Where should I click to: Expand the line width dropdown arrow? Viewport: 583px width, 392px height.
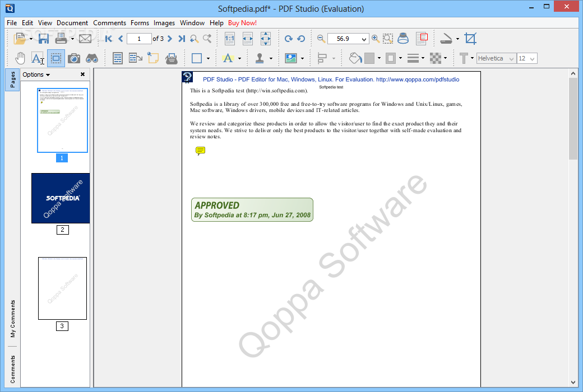tap(423, 58)
